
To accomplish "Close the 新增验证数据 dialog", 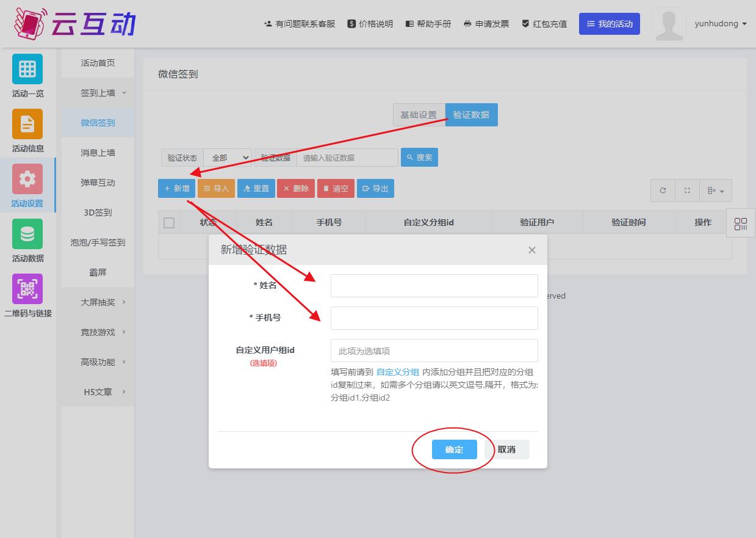I will (x=531, y=250).
